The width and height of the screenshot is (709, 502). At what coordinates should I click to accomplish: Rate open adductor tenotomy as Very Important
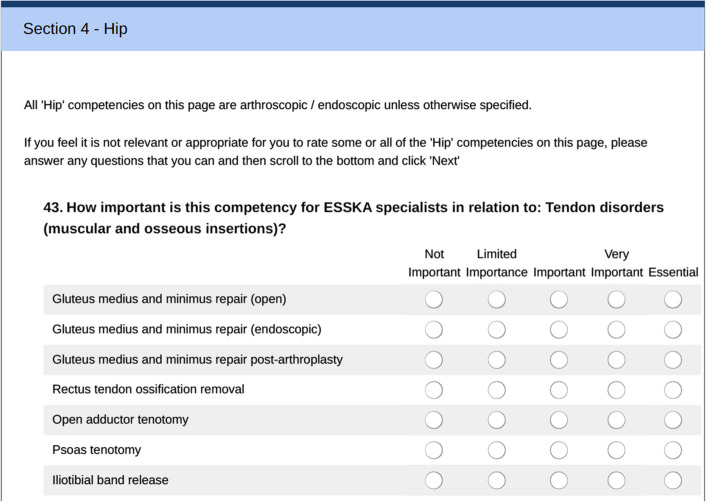click(x=617, y=420)
